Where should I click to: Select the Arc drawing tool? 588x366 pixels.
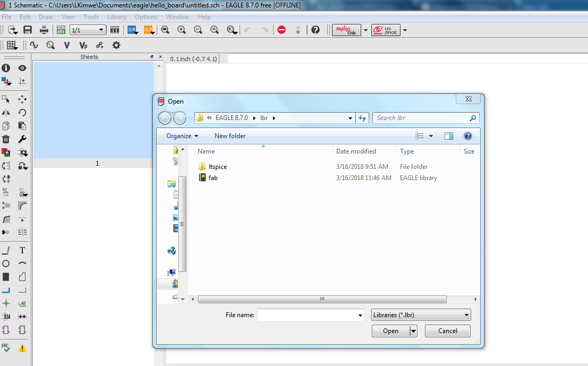[x=22, y=263]
